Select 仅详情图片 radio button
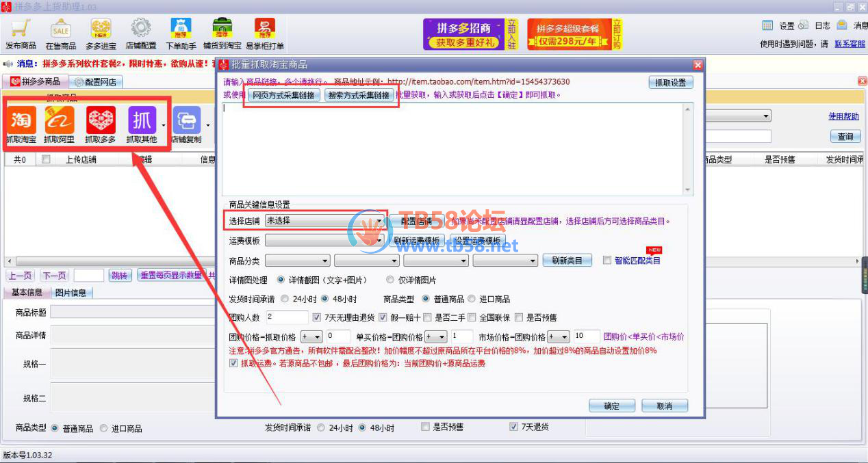Viewport: 868px width, 463px height. (390, 280)
